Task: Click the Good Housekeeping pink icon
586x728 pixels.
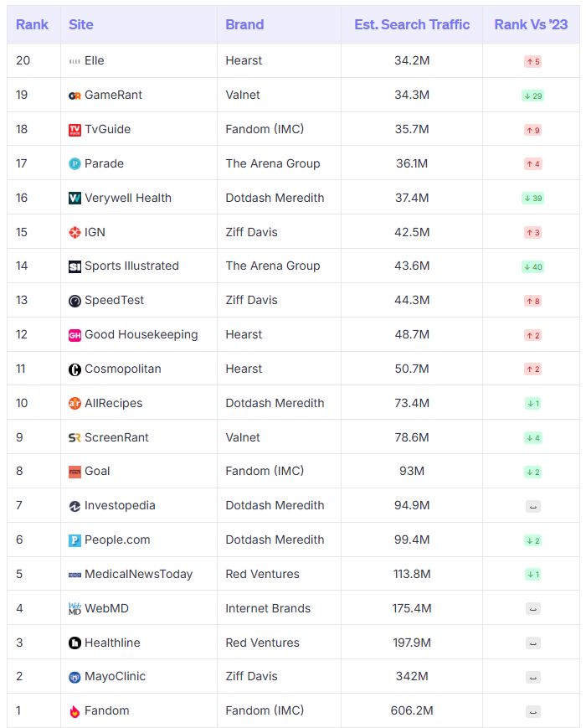Action: (75, 335)
